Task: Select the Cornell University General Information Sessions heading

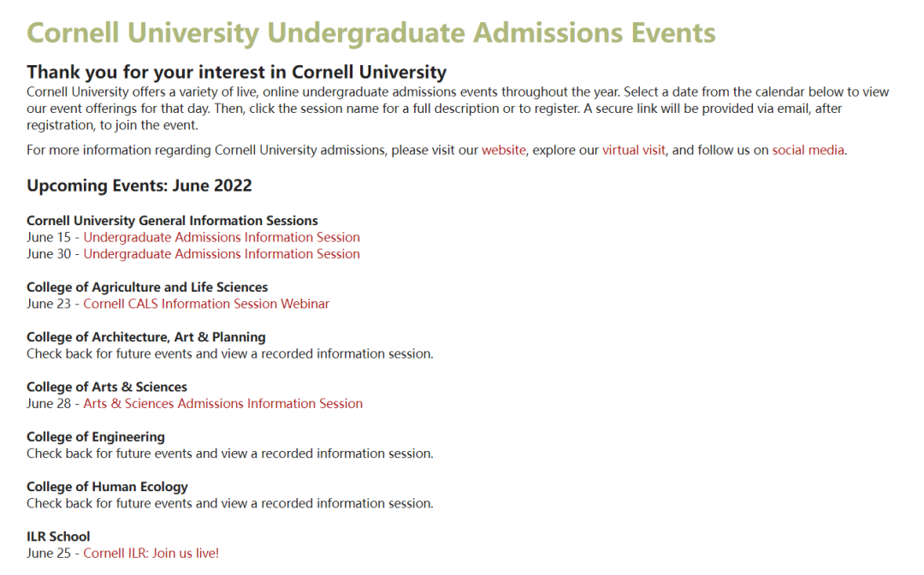Action: pos(172,221)
